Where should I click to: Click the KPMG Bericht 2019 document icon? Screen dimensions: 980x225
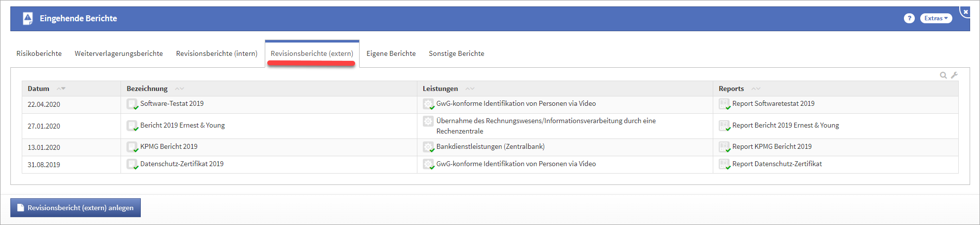(132, 147)
